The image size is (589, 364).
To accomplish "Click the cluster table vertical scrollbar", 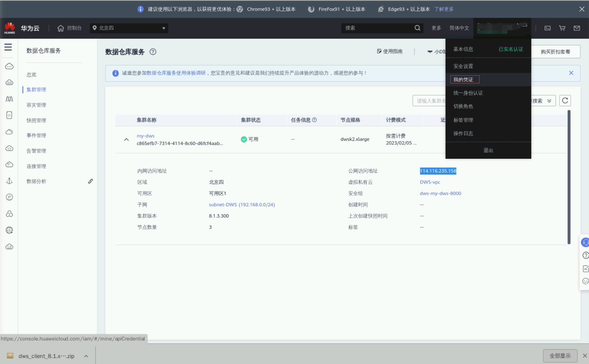I will tap(569, 177).
